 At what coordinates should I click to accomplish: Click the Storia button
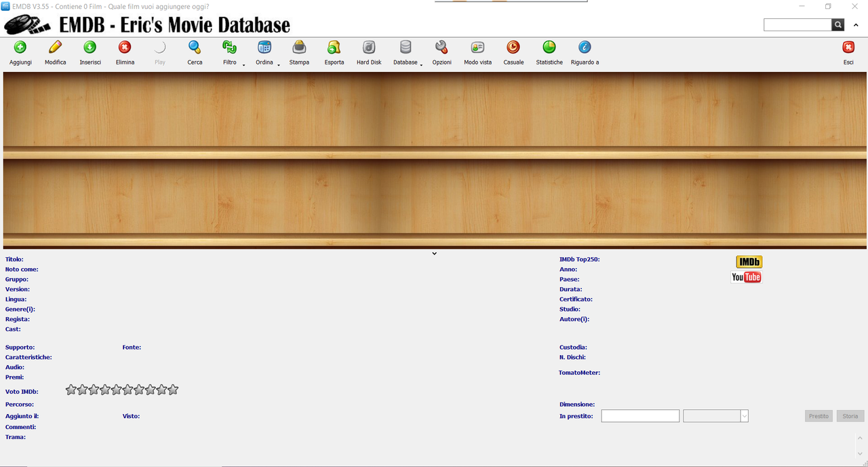click(850, 416)
